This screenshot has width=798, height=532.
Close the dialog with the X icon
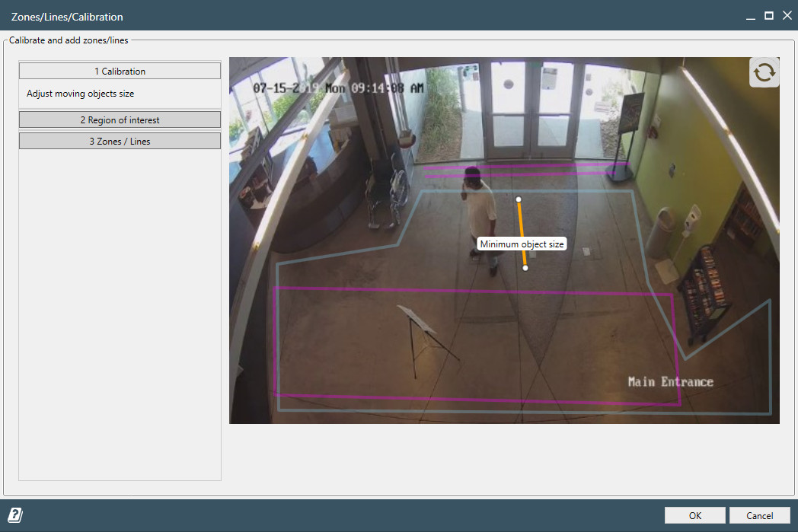785,16
